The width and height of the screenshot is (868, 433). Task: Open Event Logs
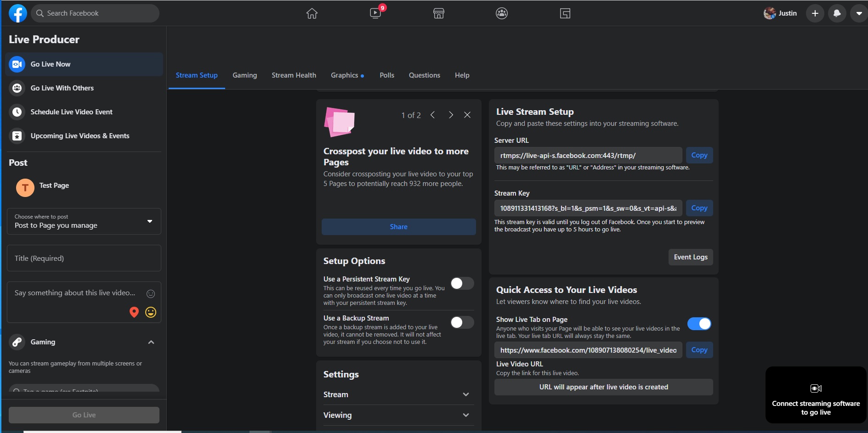click(x=691, y=257)
